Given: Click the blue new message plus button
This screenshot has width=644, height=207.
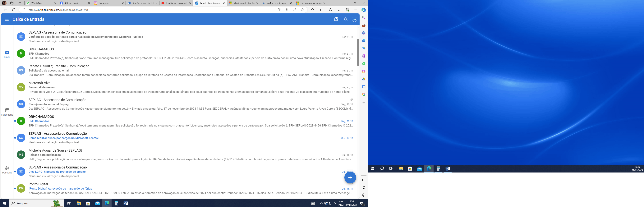Looking at the screenshot, I should [350, 177].
